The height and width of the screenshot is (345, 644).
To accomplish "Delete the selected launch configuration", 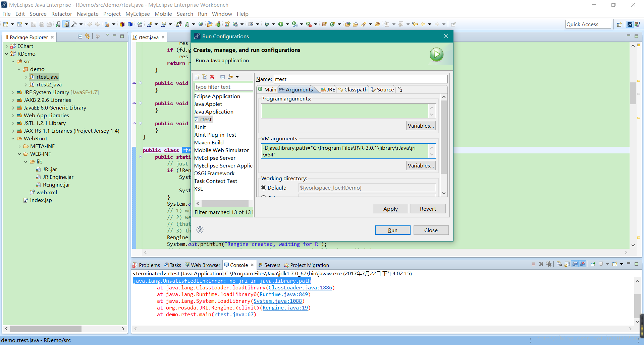I will (212, 77).
